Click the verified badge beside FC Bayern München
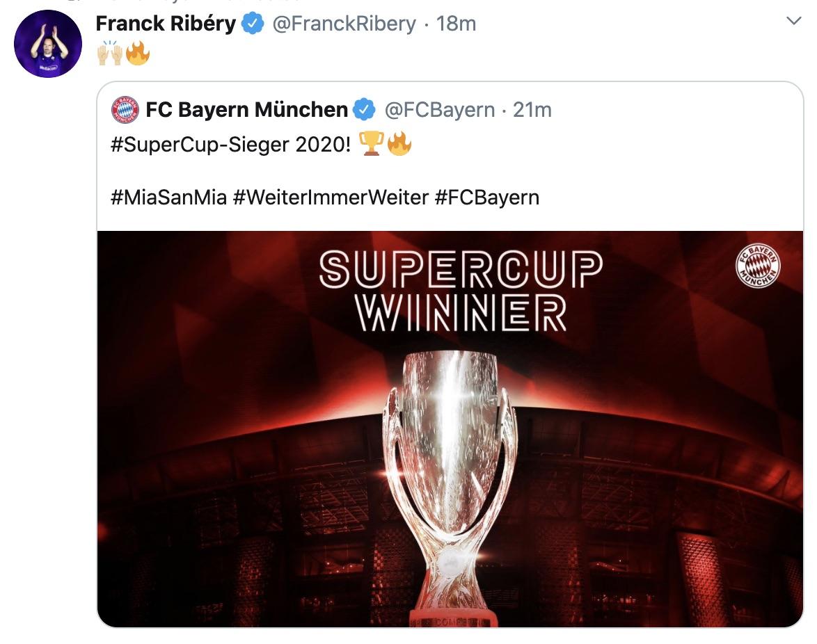Image resolution: width=817 pixels, height=644 pixels. click(x=365, y=110)
